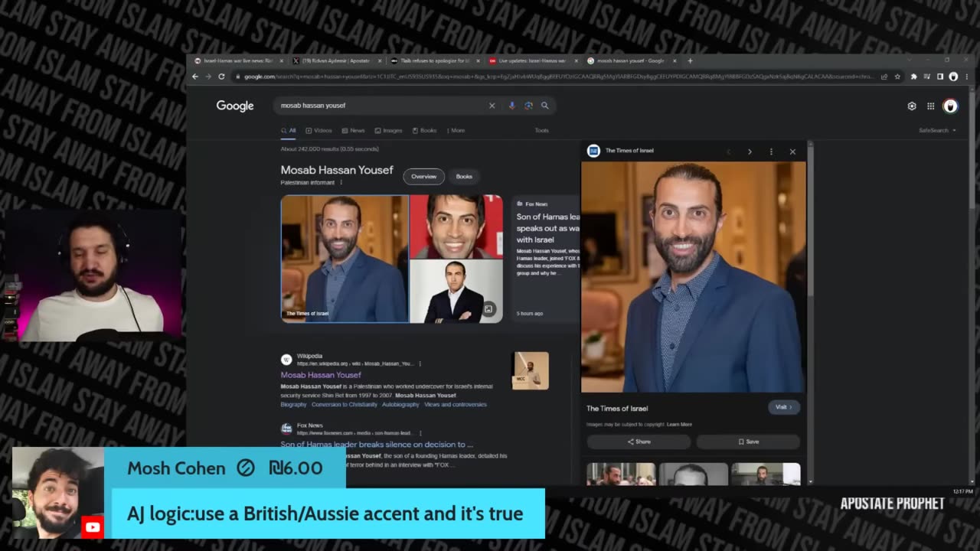980x551 pixels.
Task: Click the YouTube icon on superchat banner
Action: [x=93, y=527]
